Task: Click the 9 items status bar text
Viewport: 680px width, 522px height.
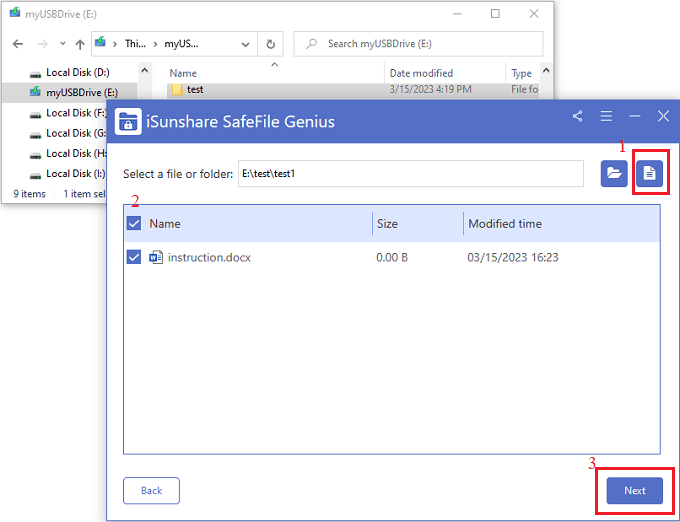Action: click(29, 194)
